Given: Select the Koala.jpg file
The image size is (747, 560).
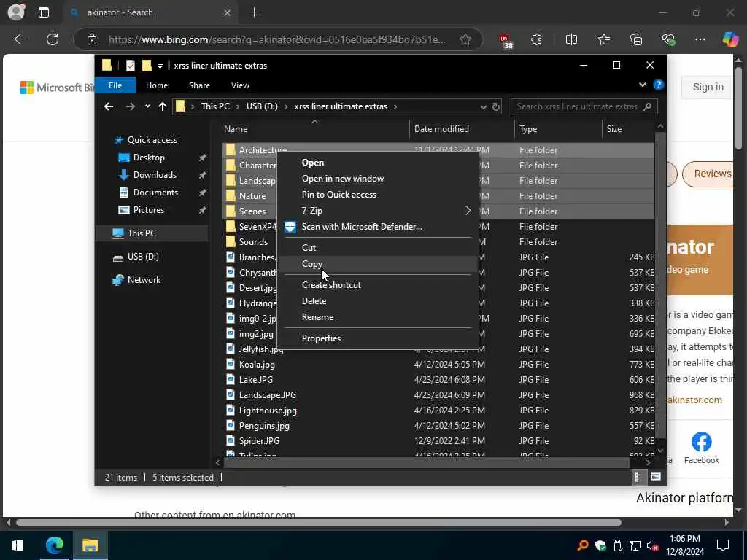Looking at the screenshot, I should click(x=257, y=365).
